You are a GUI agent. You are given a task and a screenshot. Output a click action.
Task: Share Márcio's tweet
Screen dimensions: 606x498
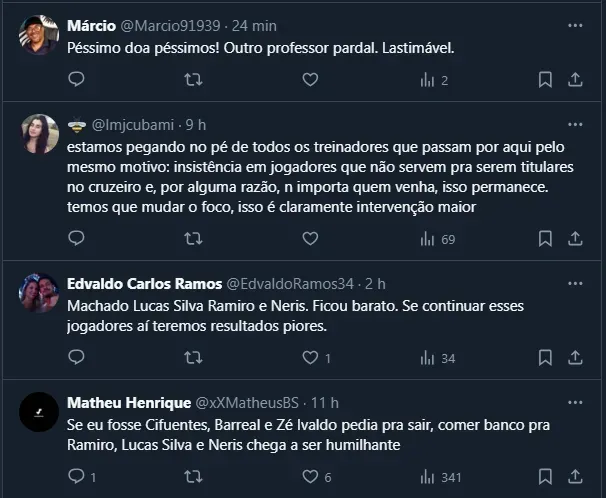point(576,79)
